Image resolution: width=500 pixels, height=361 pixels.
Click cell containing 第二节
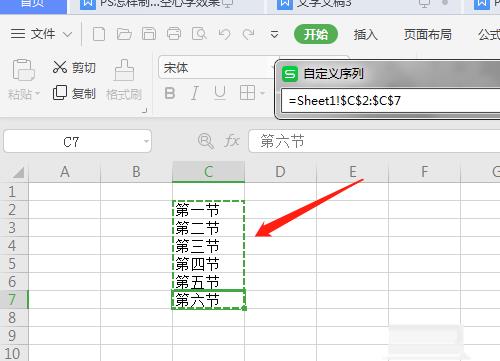pos(208,228)
